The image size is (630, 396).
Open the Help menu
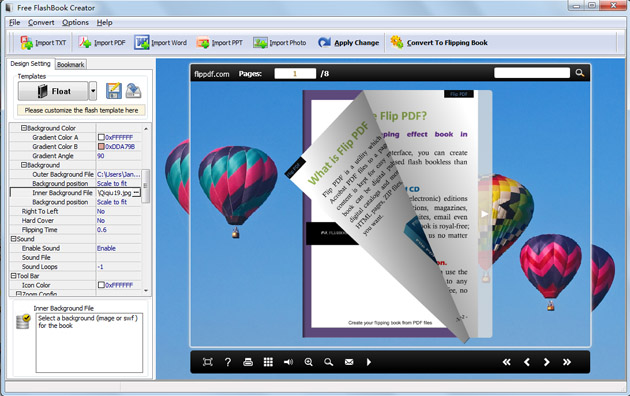pos(104,22)
